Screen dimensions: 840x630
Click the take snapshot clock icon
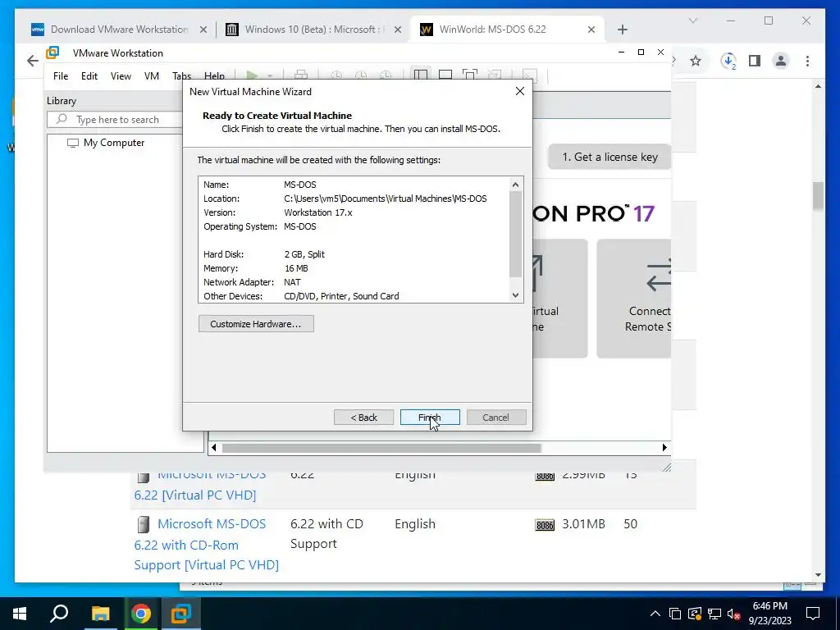point(336,75)
